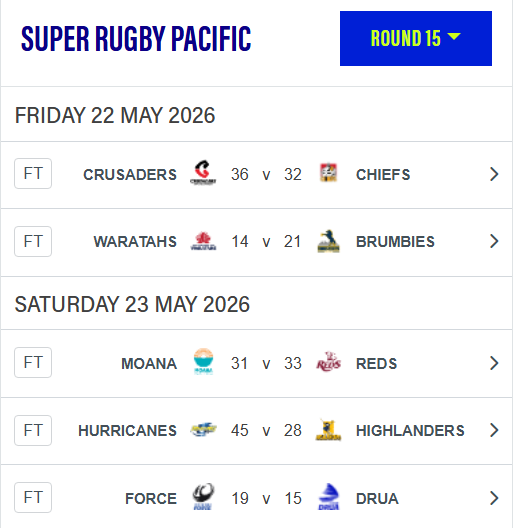Viewport: 513px width, 528px height.
Task: Click the Super Rugby Pacific heading
Action: tap(136, 39)
